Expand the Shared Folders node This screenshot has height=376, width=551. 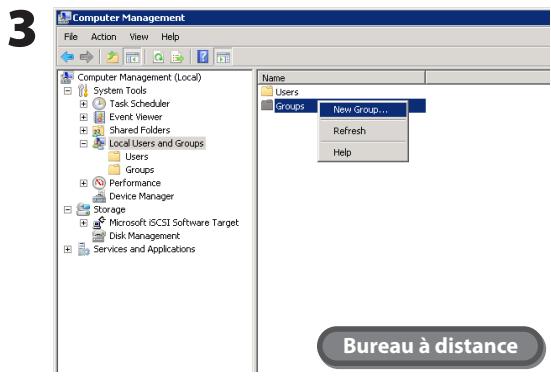tap(84, 130)
